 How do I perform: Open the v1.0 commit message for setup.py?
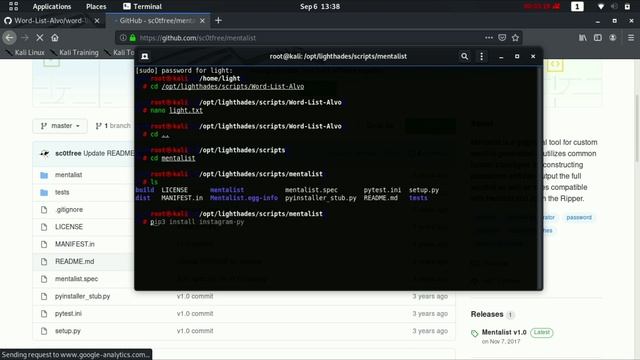tap(195, 331)
